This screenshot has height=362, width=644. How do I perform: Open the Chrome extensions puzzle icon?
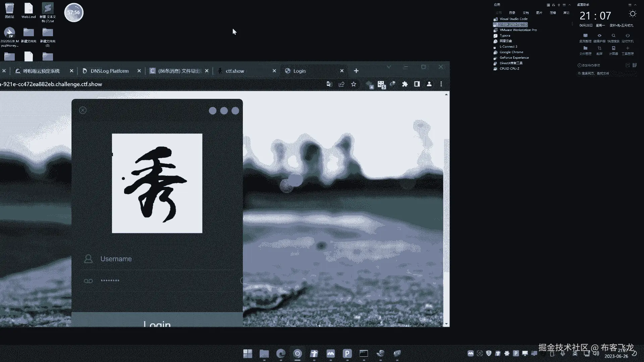[405, 84]
